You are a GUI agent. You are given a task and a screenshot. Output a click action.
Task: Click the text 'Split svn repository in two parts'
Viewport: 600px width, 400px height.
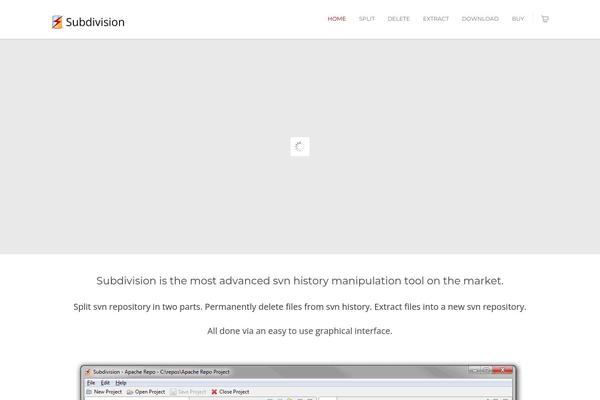point(137,307)
